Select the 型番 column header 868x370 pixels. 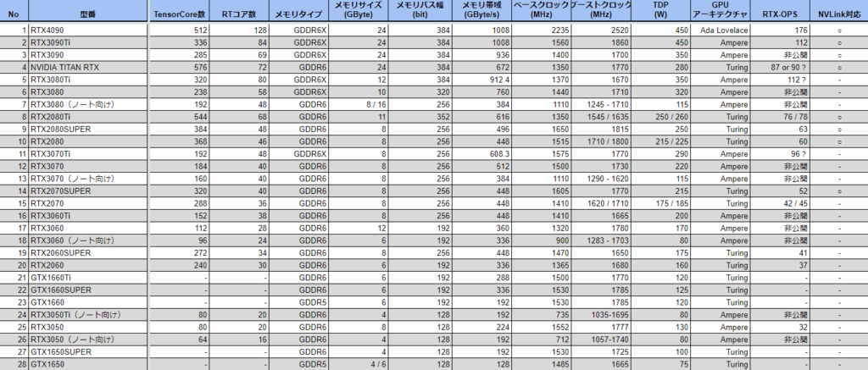88,12
